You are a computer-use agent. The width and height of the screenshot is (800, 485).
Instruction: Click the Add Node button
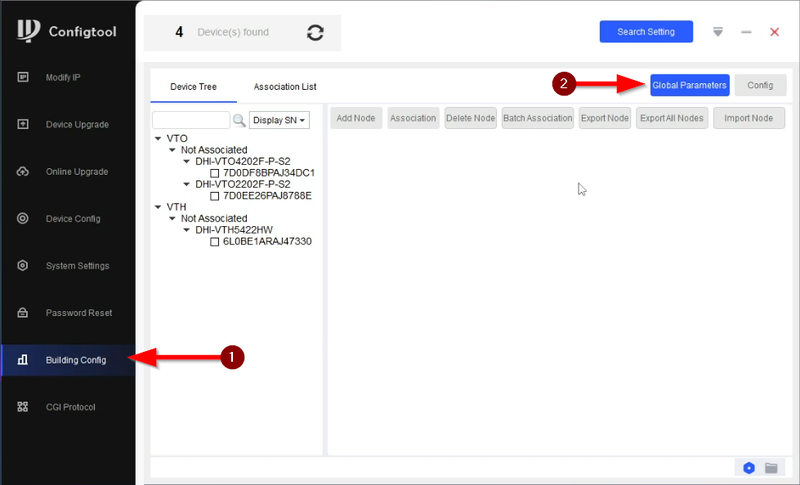[x=356, y=118]
